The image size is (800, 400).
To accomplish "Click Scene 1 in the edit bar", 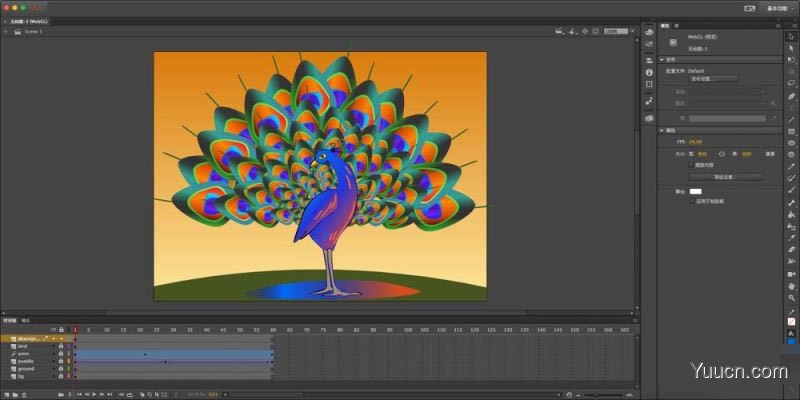I will click(34, 32).
